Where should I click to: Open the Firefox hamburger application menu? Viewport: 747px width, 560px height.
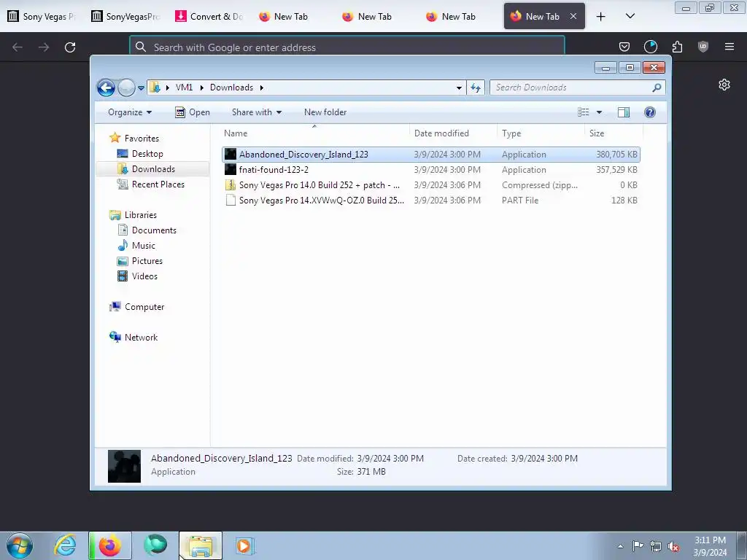tap(729, 47)
